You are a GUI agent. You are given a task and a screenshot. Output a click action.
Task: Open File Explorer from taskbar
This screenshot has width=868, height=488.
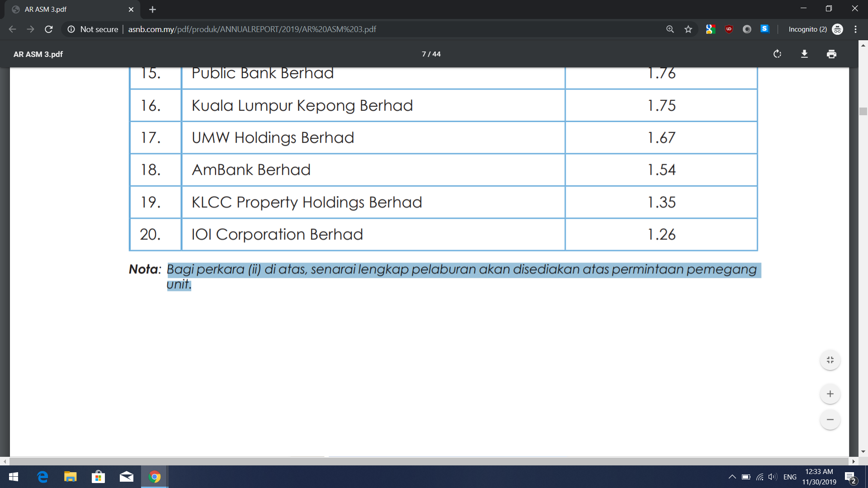tap(70, 477)
